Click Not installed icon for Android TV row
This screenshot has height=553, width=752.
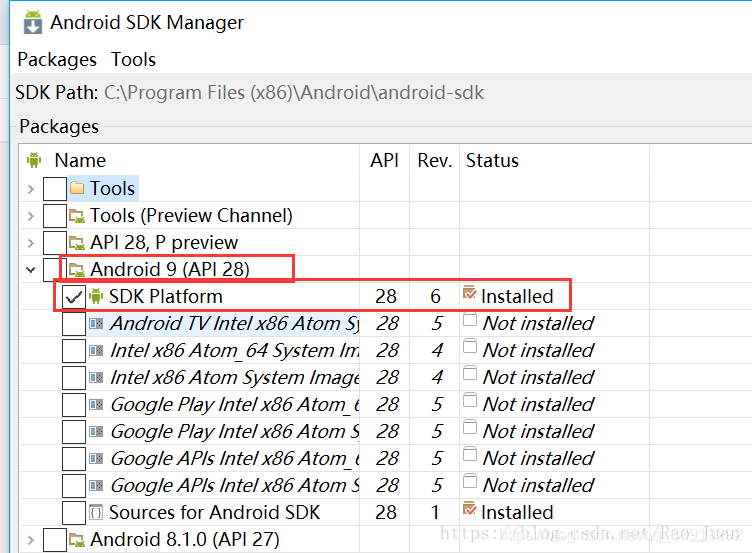(470, 319)
